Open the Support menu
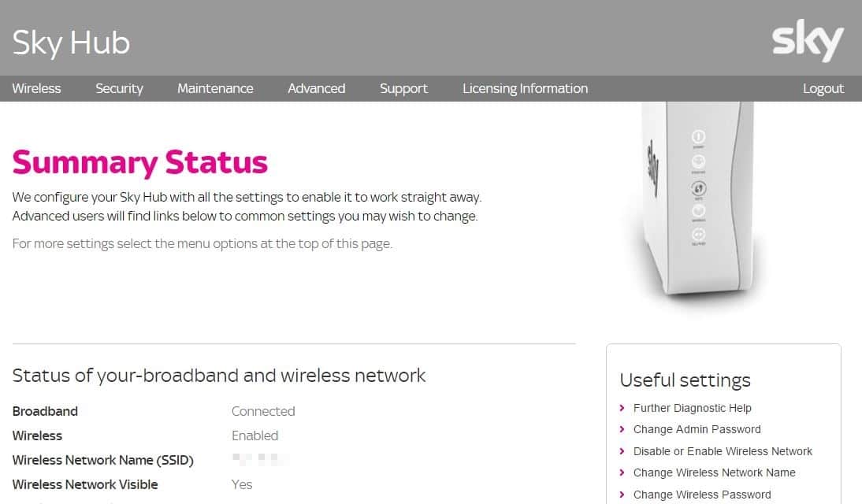The width and height of the screenshot is (862, 504). [x=403, y=88]
